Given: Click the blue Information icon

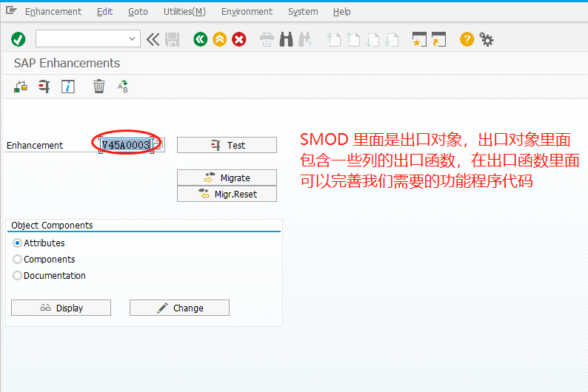Looking at the screenshot, I should (x=68, y=87).
